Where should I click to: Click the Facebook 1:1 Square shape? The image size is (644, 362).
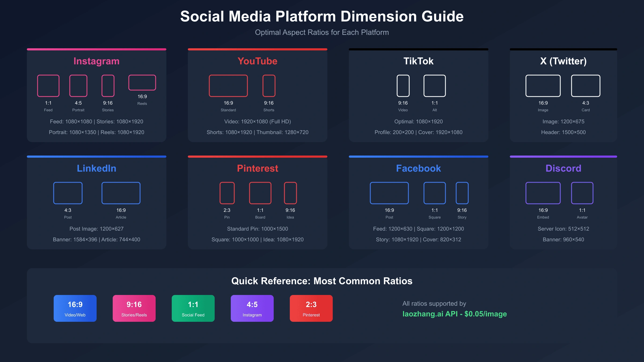click(435, 193)
